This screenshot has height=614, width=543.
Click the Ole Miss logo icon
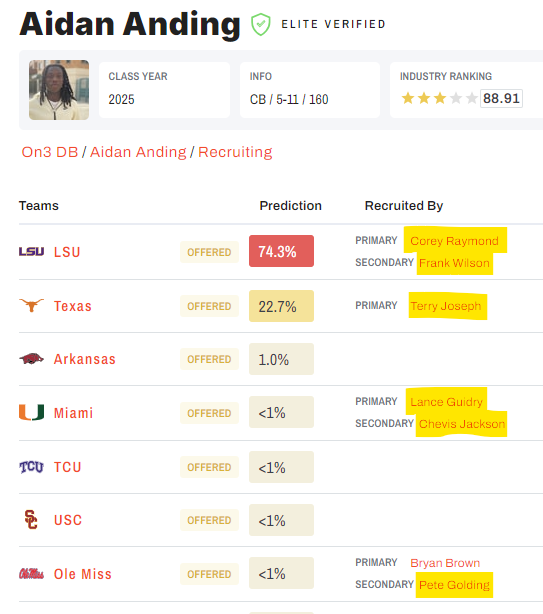pyautogui.click(x=31, y=574)
